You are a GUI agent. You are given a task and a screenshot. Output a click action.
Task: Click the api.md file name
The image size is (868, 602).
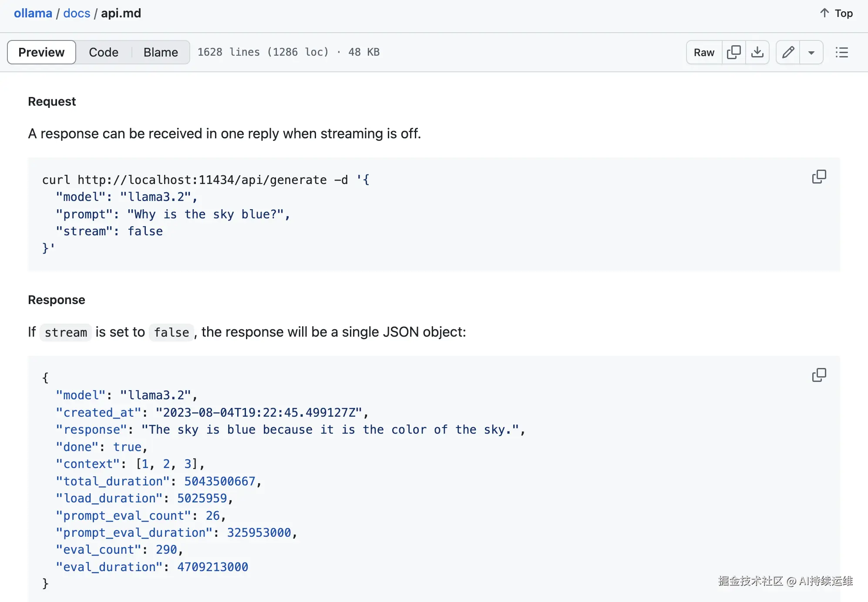[x=121, y=13]
